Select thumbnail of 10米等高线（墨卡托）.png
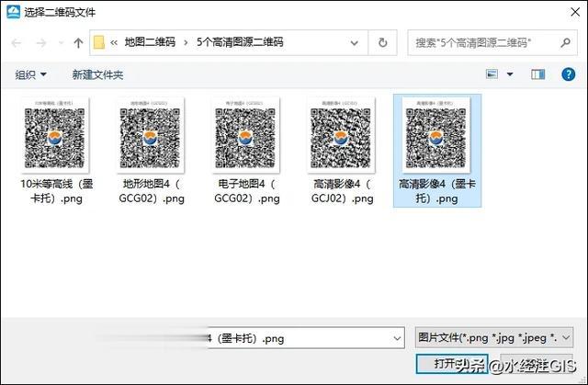Screen dimensions: 588x385 point(55,135)
